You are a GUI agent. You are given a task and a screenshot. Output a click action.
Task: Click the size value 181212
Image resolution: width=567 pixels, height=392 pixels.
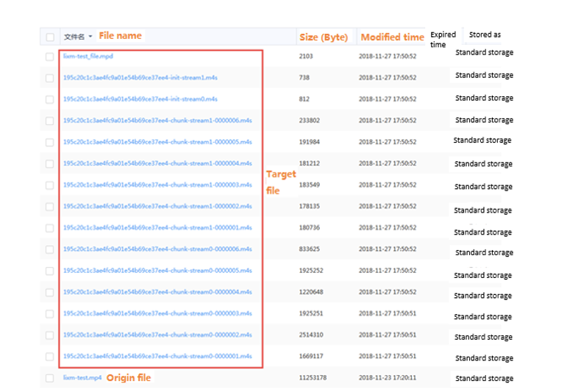pyautogui.click(x=309, y=163)
